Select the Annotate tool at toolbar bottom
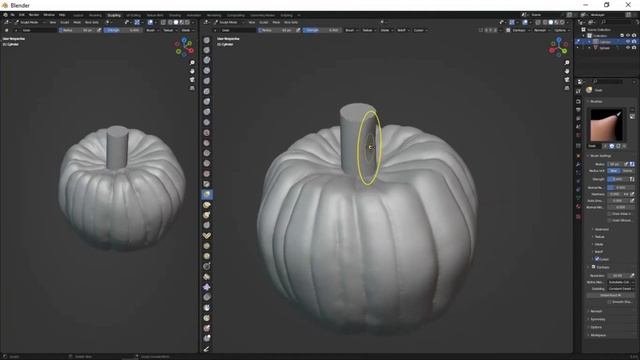Image resolution: width=640 pixels, height=360 pixels. point(207,349)
